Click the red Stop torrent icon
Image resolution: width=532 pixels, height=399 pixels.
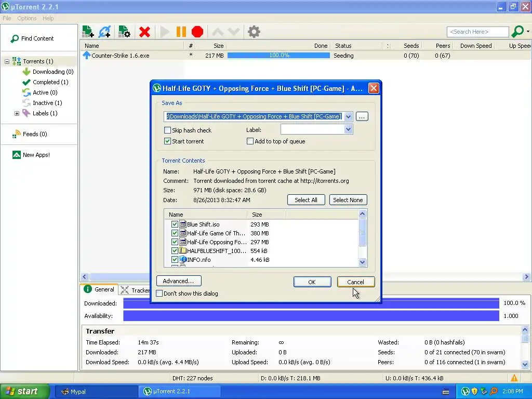(197, 32)
